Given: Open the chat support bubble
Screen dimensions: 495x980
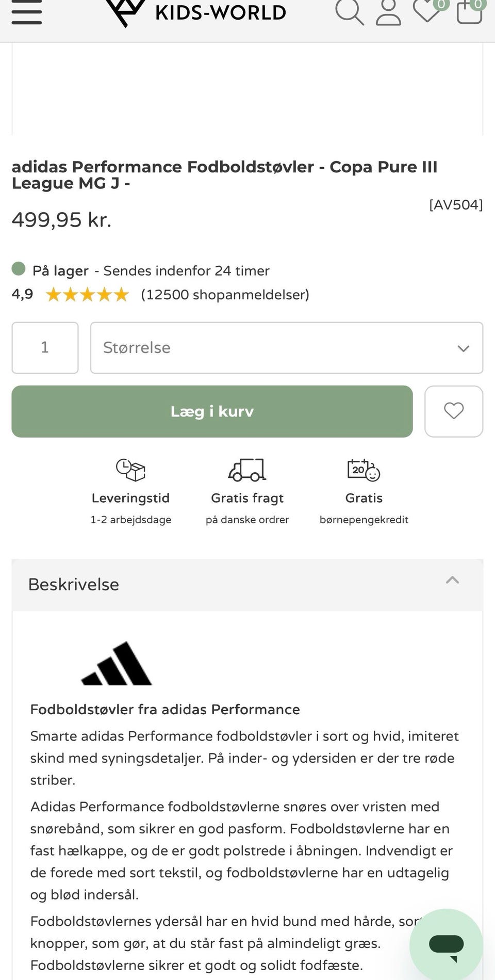Looking at the screenshot, I should (446, 945).
